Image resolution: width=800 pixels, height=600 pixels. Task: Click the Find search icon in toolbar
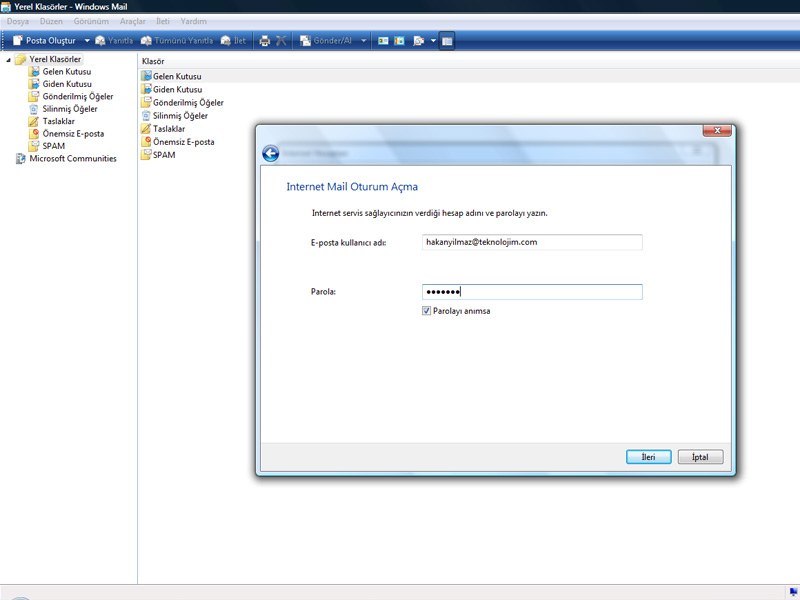(x=418, y=41)
